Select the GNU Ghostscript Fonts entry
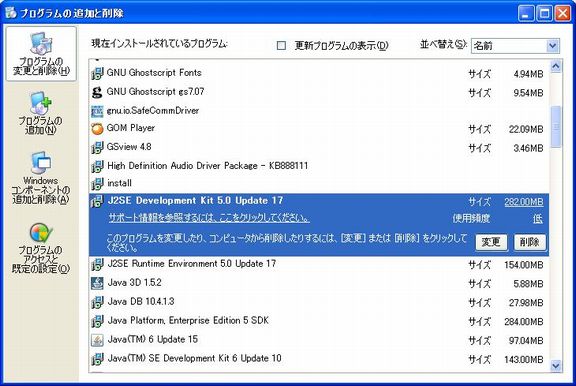The height and width of the screenshot is (386, 576). pyautogui.click(x=319, y=73)
